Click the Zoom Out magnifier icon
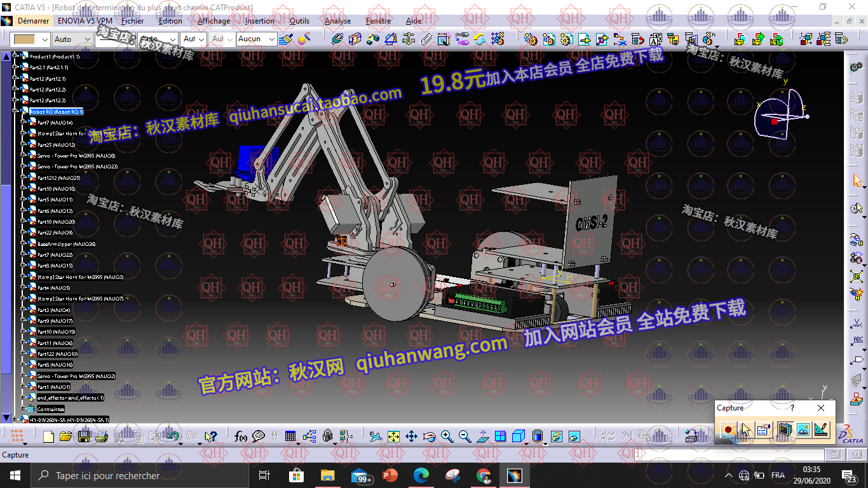868x488 pixels. [x=465, y=437]
